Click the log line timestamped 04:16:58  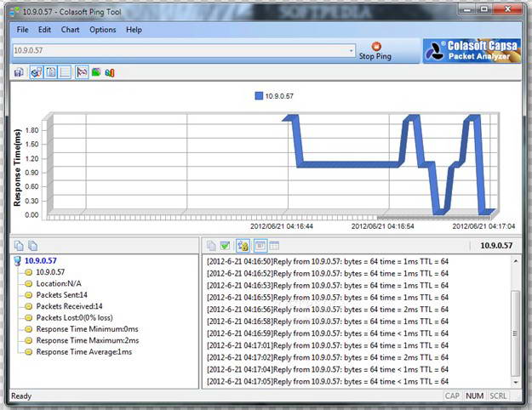[328, 322]
